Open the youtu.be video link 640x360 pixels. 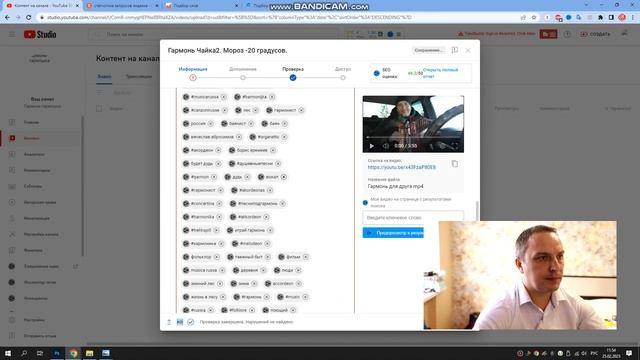(x=402, y=167)
